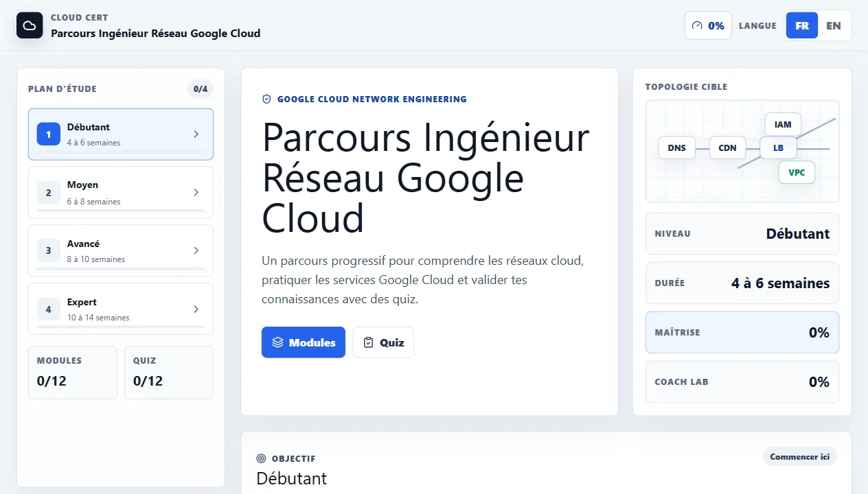The width and height of the screenshot is (868, 494).
Task: Click the 'Topologie cible' heading
Action: click(686, 87)
